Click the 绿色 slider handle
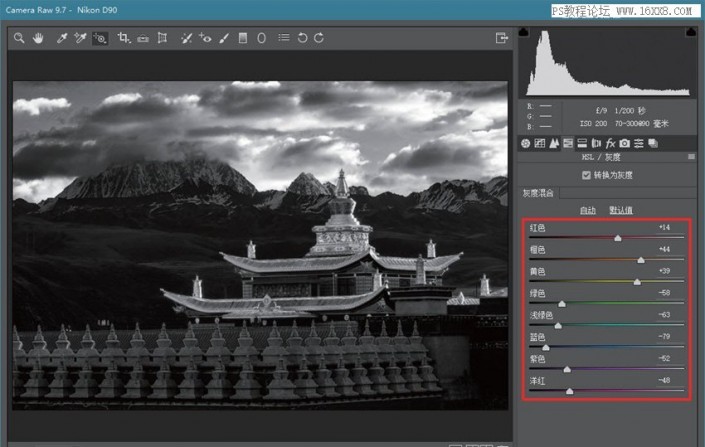The width and height of the screenshot is (705, 447). [x=562, y=304]
